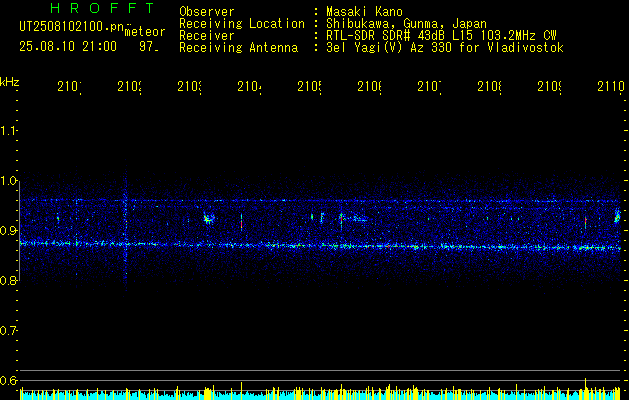Click the green HROFFT title
Screen dimensions: 629x400
102,8
